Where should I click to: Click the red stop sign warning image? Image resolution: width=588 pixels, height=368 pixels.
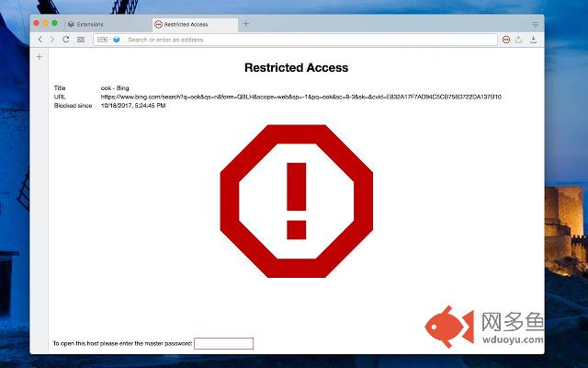point(296,201)
